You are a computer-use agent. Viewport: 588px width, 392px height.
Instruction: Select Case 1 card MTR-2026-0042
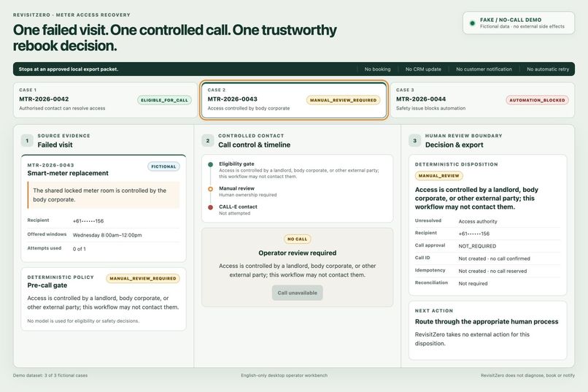tap(105, 100)
